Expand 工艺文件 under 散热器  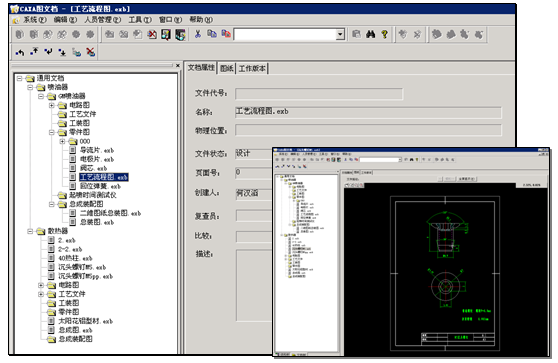click(41, 294)
